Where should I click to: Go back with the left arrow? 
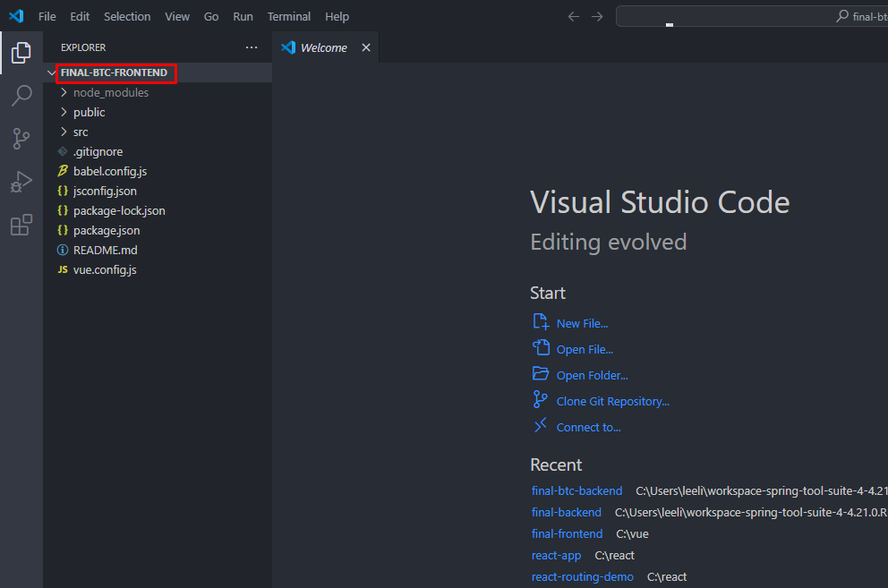pos(574,16)
